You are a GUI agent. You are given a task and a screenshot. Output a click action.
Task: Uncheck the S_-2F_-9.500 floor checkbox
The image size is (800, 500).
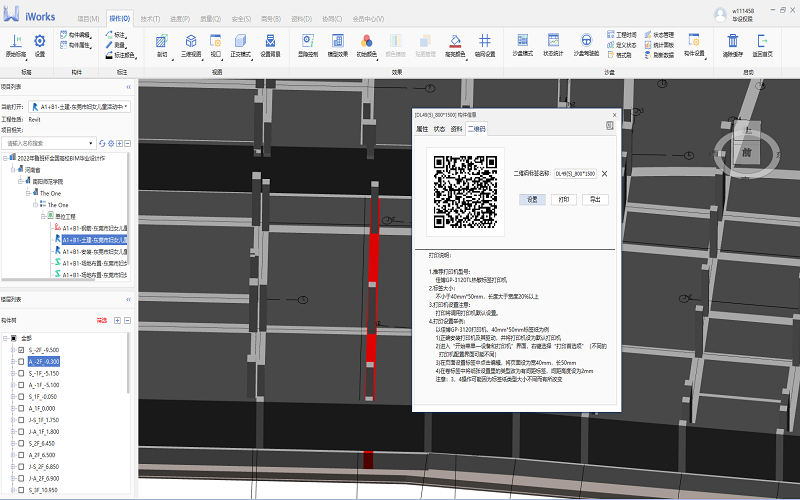[x=21, y=350]
